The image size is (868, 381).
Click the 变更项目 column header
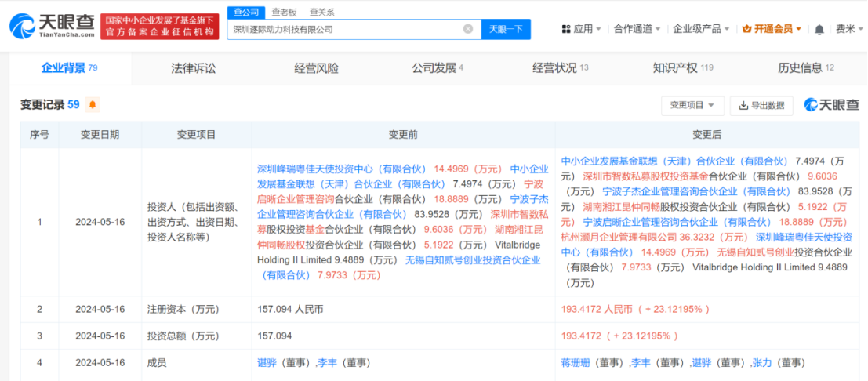pyautogui.click(x=196, y=135)
